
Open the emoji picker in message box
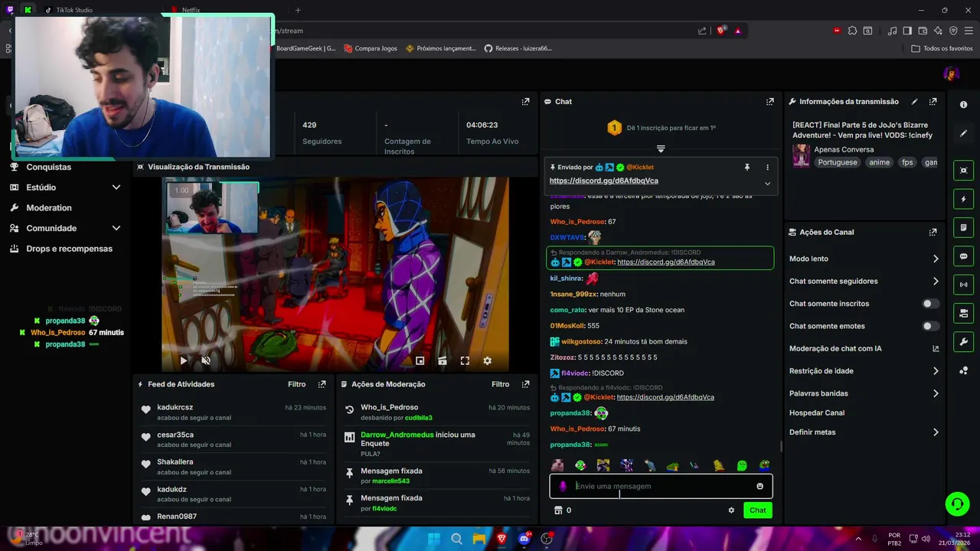(x=759, y=486)
